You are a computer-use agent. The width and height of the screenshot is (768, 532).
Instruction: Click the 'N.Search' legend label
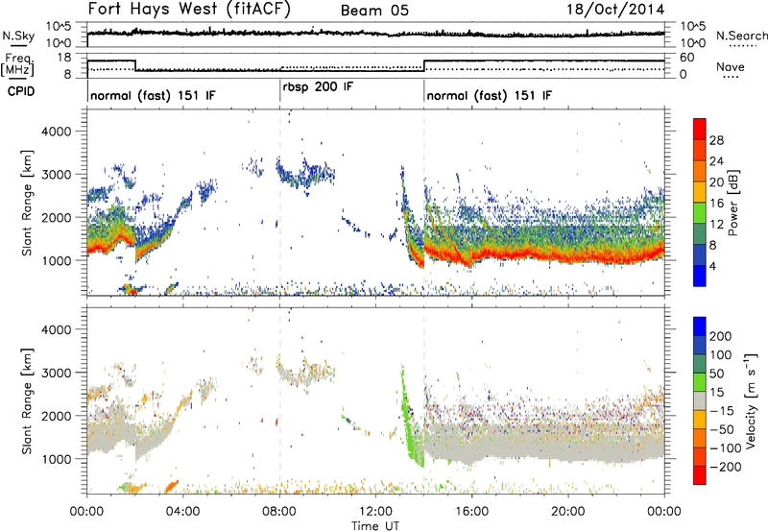click(x=741, y=36)
